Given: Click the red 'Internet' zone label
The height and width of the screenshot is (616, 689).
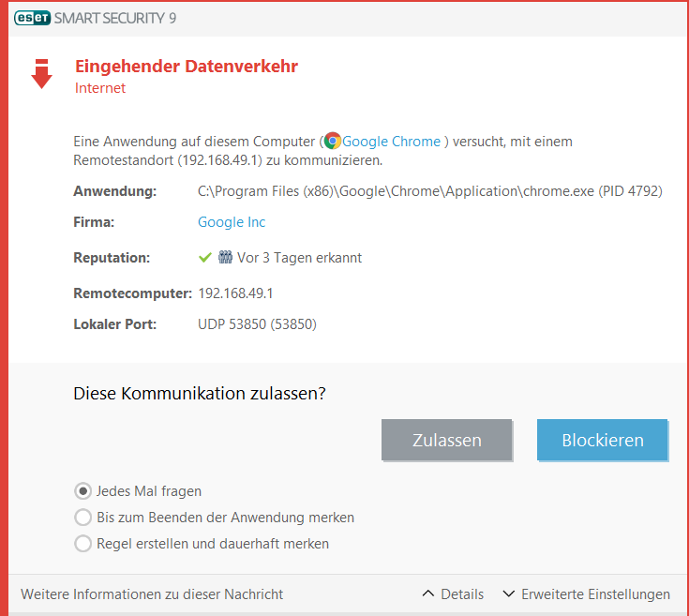Looking at the screenshot, I should 100,88.
